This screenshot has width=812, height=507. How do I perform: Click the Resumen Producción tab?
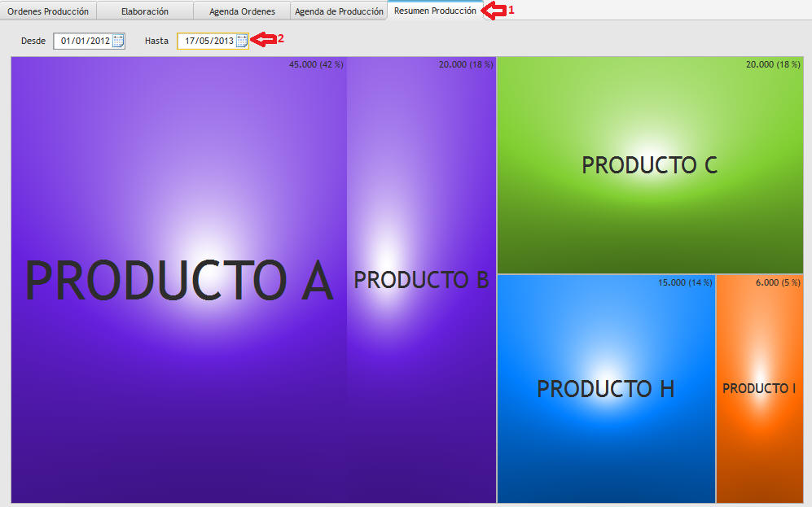pos(435,11)
